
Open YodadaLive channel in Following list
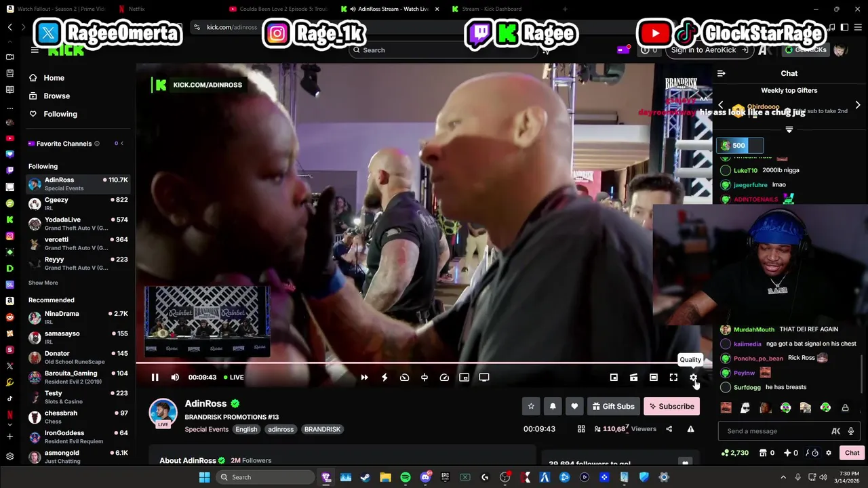click(x=78, y=224)
